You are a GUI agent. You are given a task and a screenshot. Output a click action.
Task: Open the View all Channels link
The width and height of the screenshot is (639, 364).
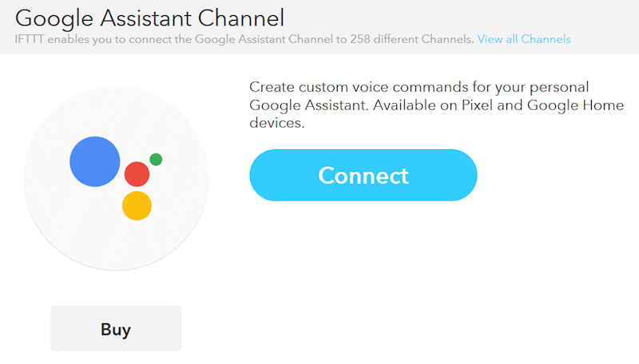coord(524,39)
